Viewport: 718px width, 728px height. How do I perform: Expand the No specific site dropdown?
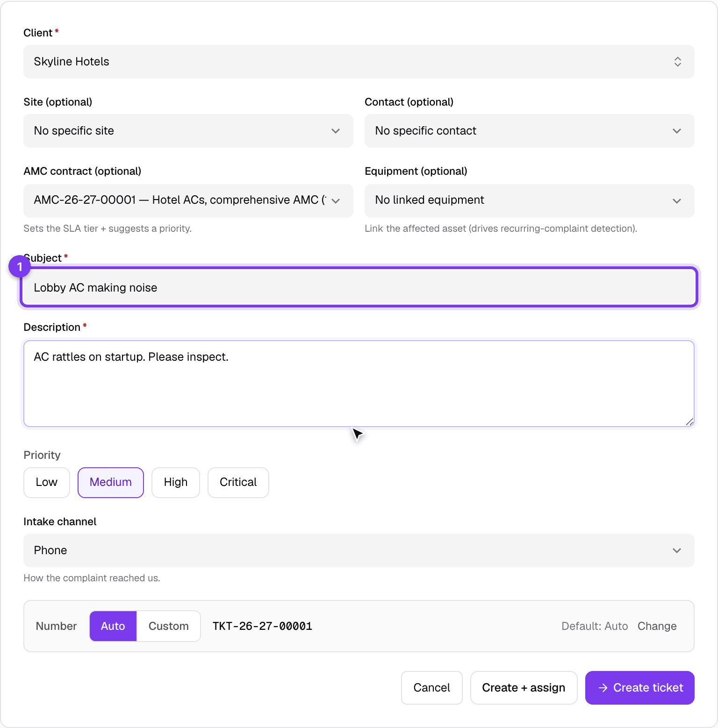coord(188,131)
